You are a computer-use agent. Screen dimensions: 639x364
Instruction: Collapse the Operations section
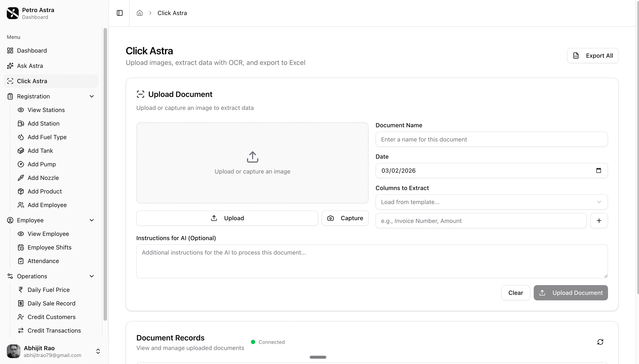point(91,276)
